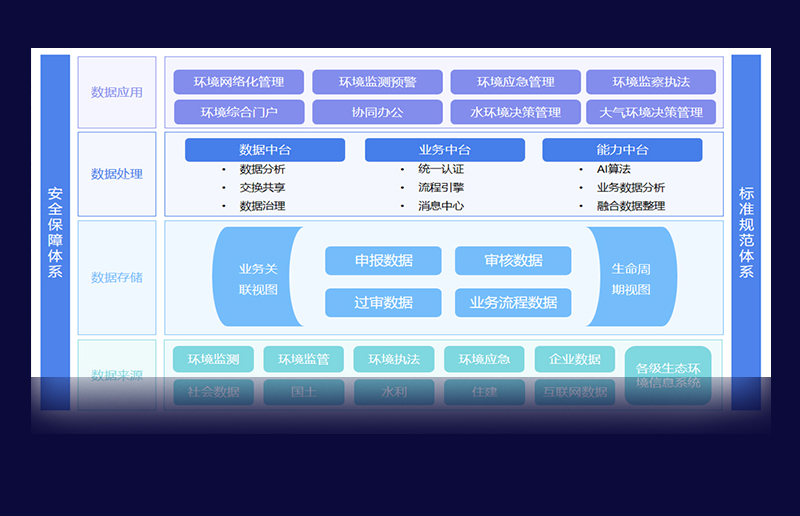Image resolution: width=800 pixels, height=516 pixels.
Task: Click the 业务中台 header
Action: (444, 150)
